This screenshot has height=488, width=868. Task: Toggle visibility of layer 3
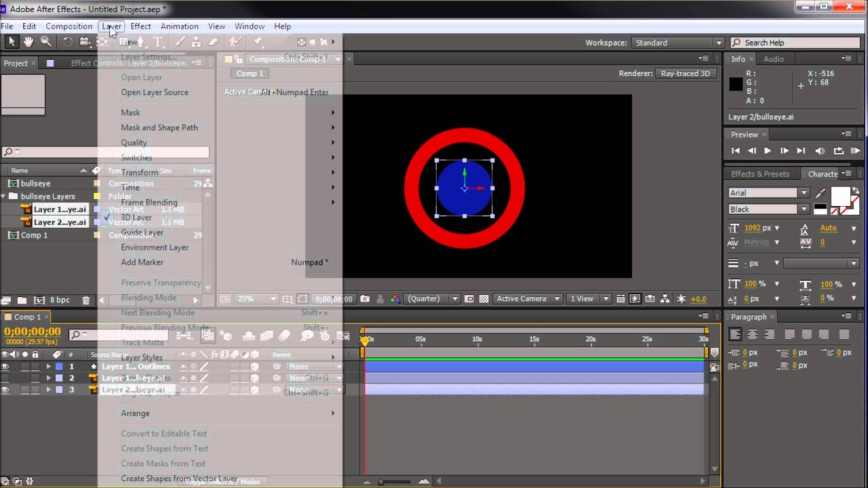coord(5,390)
